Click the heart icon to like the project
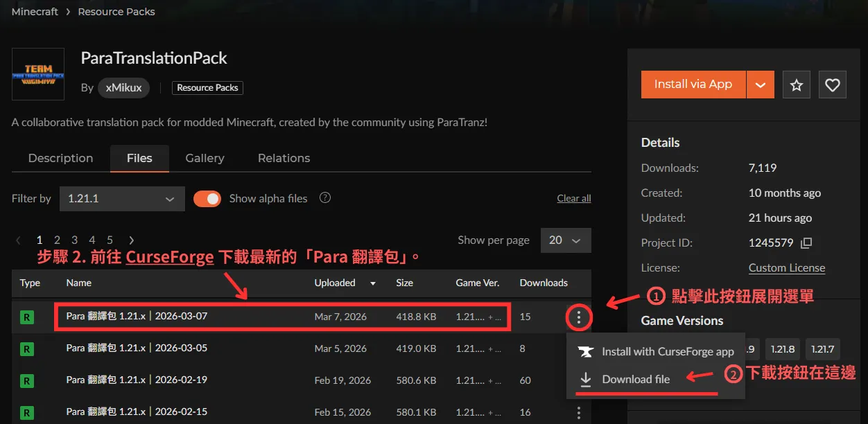 [x=833, y=85]
